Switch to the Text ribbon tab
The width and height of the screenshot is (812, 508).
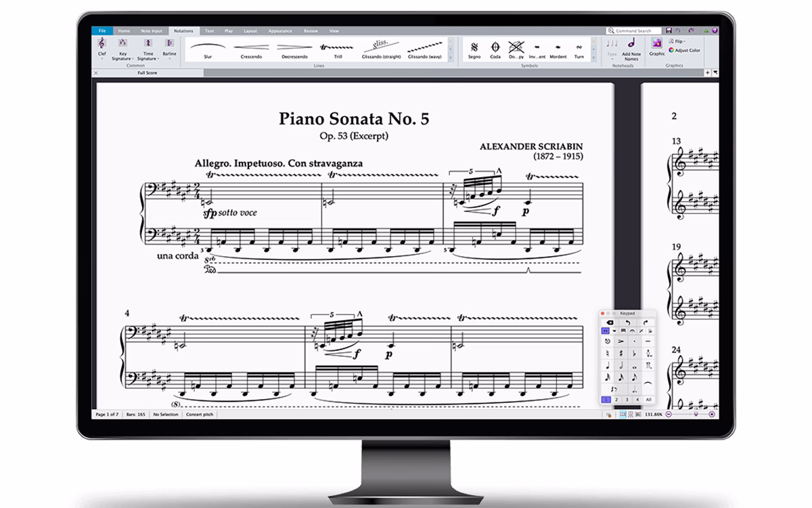click(210, 30)
